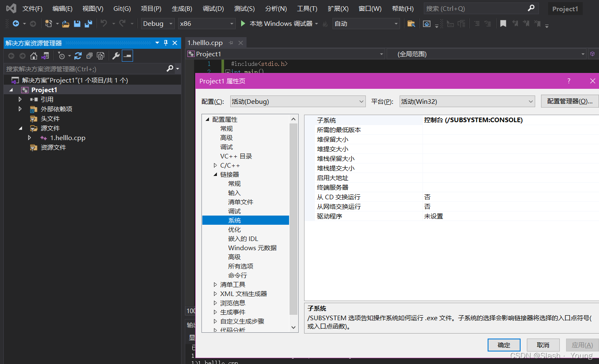Start debugging with the green play icon
The image size is (599, 364).
tap(243, 24)
